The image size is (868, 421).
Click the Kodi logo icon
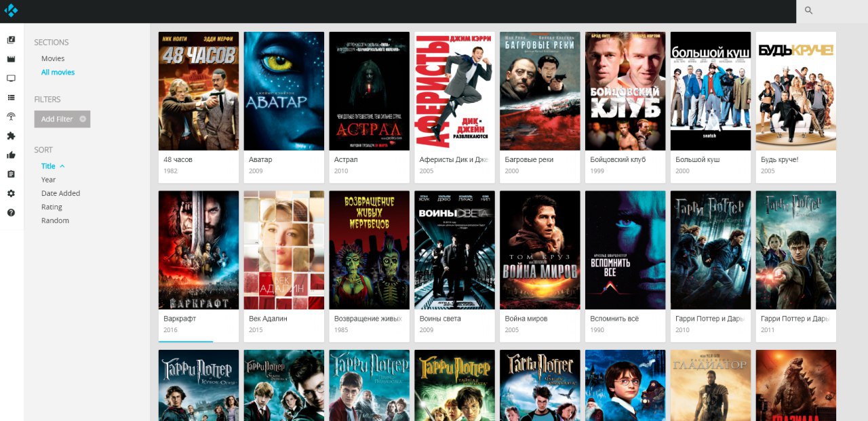pos(11,10)
